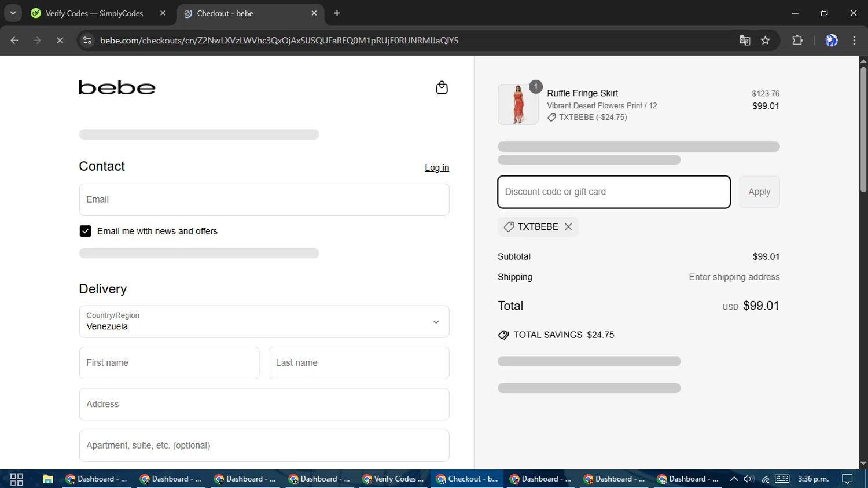
Task: Click the Subtotal $99.01 amount
Action: [x=766, y=256]
